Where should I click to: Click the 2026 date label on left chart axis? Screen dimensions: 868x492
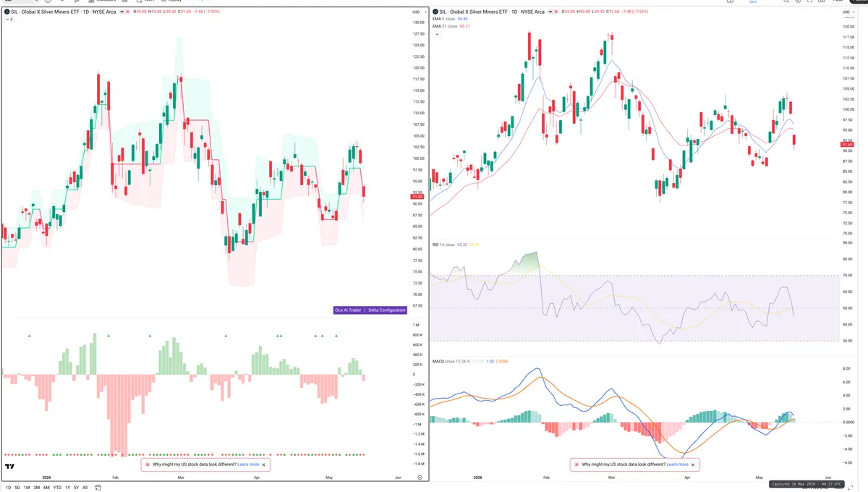(x=46, y=478)
